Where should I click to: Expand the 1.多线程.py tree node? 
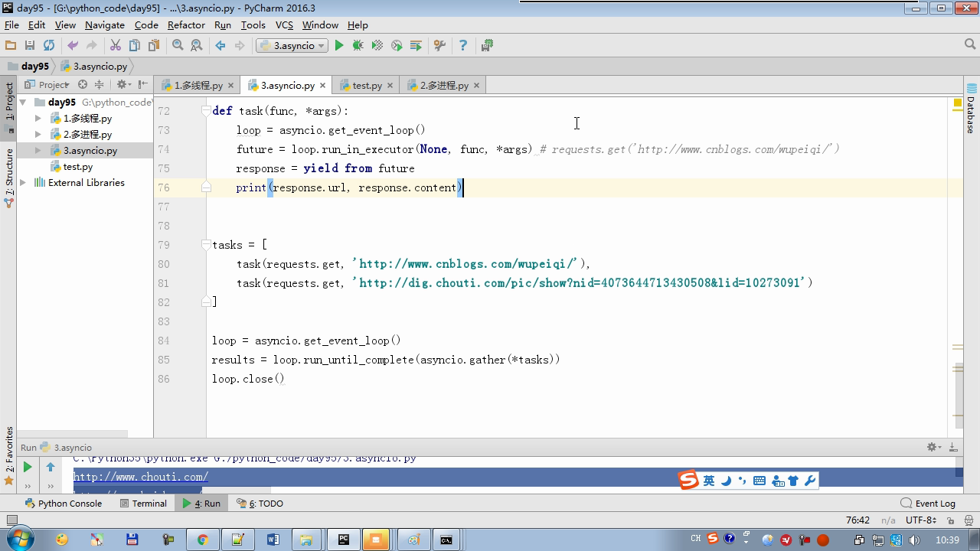(x=38, y=119)
